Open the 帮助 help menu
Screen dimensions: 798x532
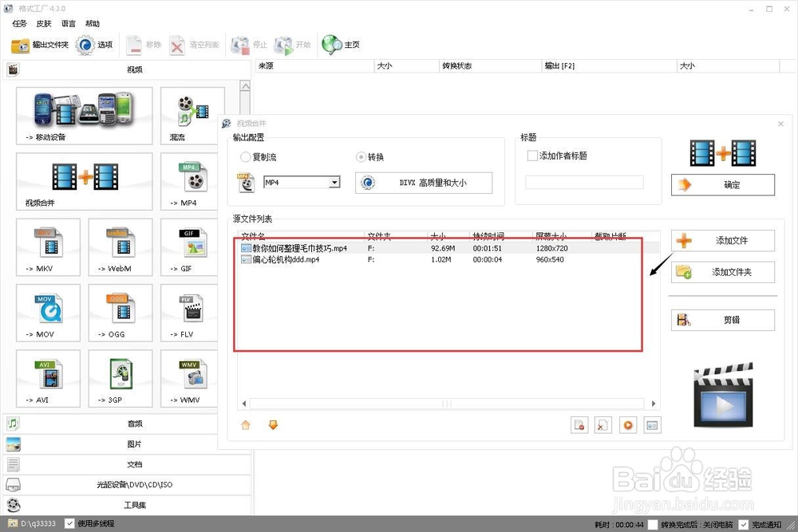click(93, 23)
